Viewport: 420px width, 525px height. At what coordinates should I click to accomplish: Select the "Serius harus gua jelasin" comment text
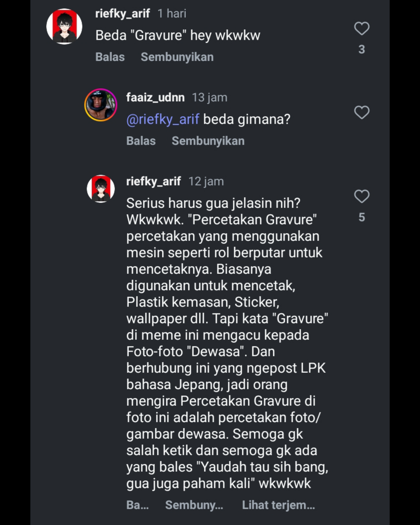[227, 344]
